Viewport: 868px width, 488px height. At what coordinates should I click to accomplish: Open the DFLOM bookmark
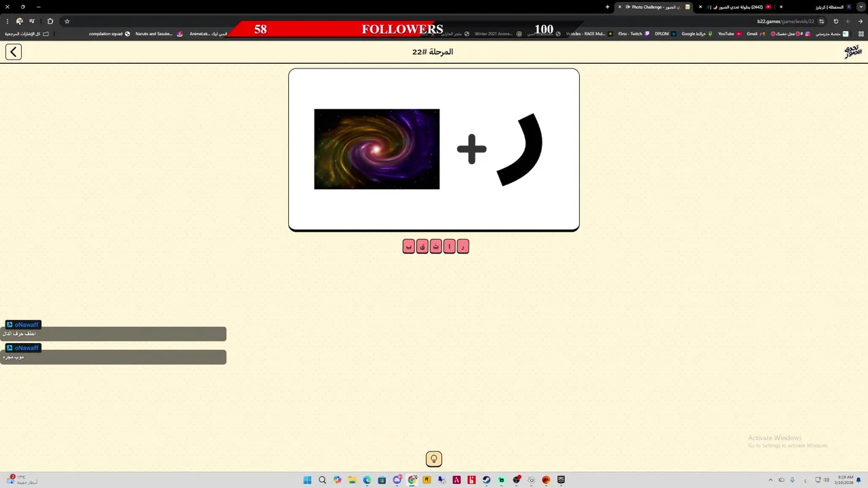665,33
